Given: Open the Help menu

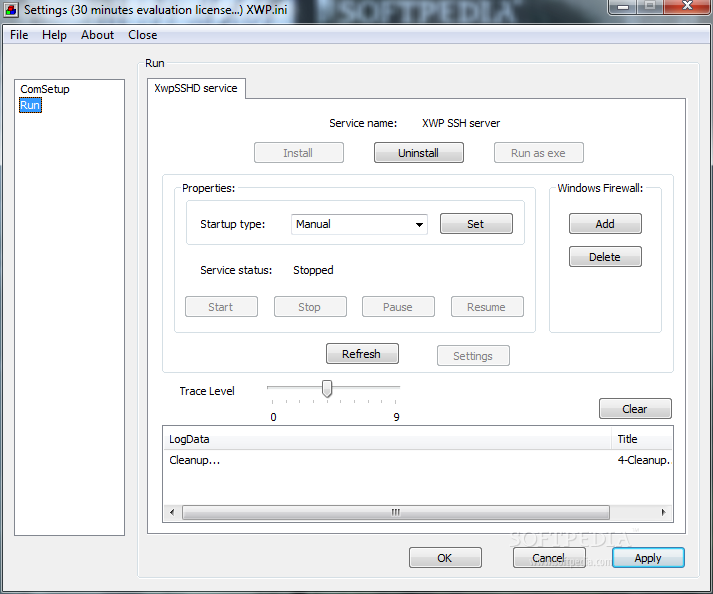Looking at the screenshot, I should [x=54, y=35].
